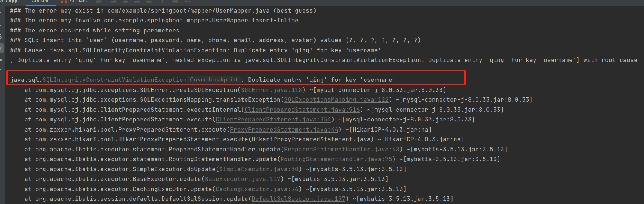The image size is (644, 204).
Task: Switch to the Console tab
Action: tap(40, 1)
